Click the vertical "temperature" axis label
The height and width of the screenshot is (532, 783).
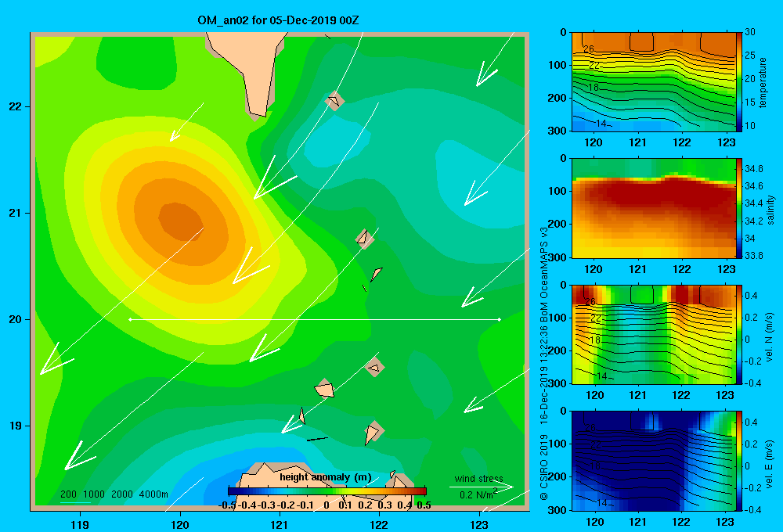[x=762, y=82]
